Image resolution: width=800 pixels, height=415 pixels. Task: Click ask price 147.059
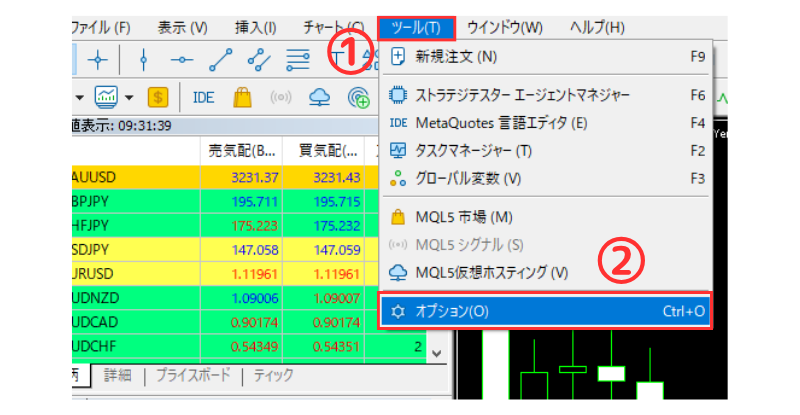point(337,250)
